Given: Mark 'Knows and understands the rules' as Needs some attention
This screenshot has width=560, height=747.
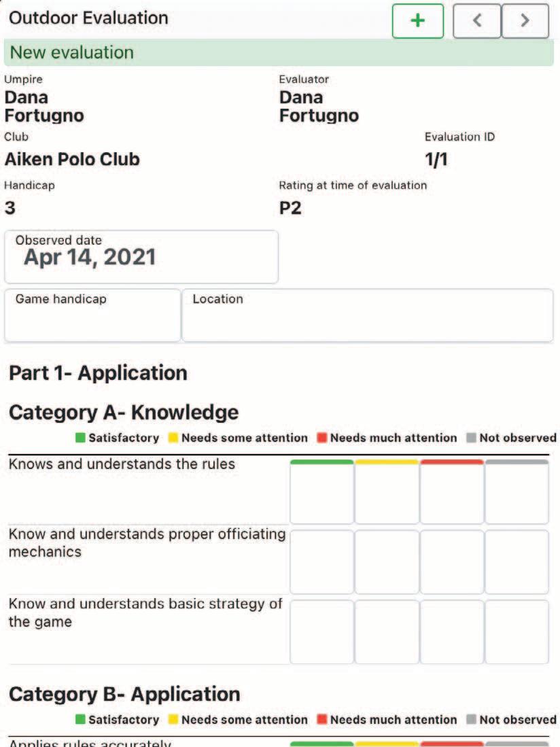Looking at the screenshot, I should pyautogui.click(x=387, y=492).
